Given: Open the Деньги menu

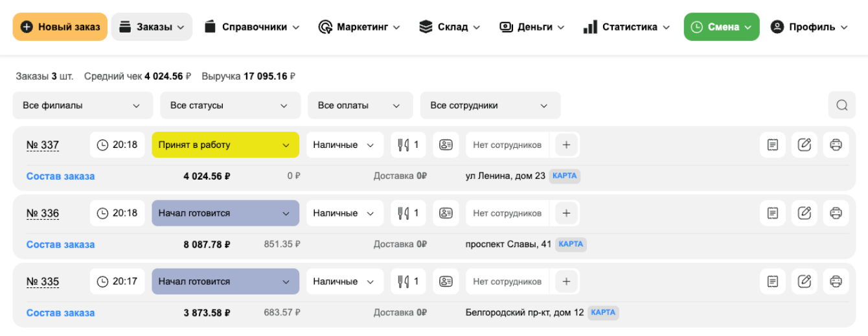Looking at the screenshot, I should pyautogui.click(x=532, y=27).
